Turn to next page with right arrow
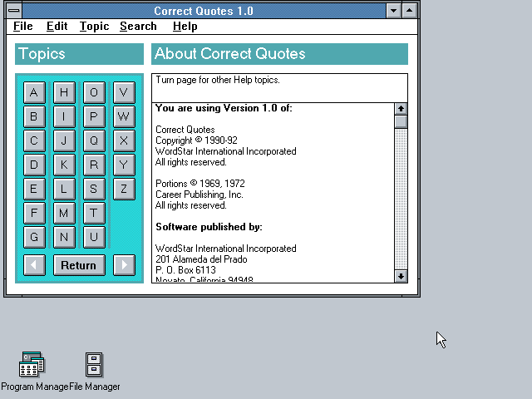 [124, 265]
